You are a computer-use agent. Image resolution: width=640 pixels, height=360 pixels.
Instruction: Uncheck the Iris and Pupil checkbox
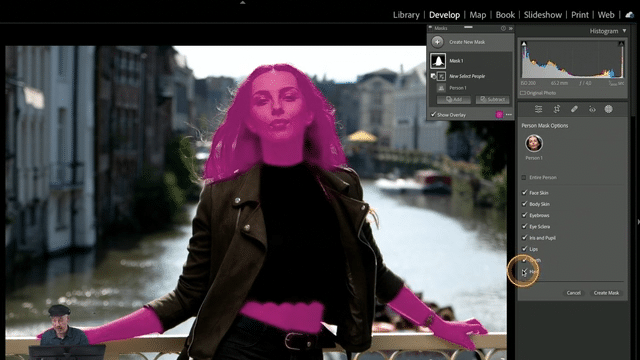(x=524, y=238)
